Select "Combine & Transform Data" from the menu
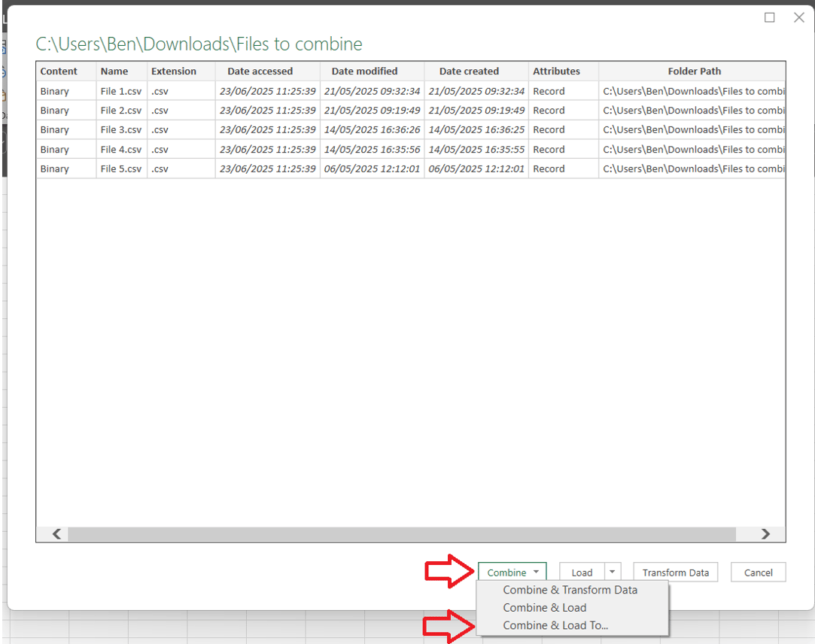The image size is (815, 644). tap(570, 590)
